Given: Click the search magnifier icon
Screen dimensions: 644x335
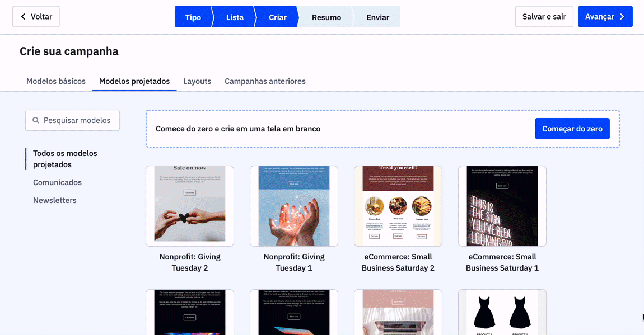Looking at the screenshot, I should click(x=36, y=120).
